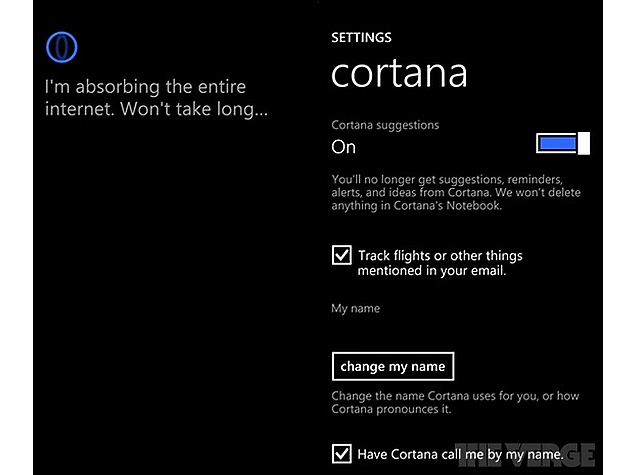Click the Have Cortana call me label text
The height and width of the screenshot is (475, 635).
(x=460, y=454)
